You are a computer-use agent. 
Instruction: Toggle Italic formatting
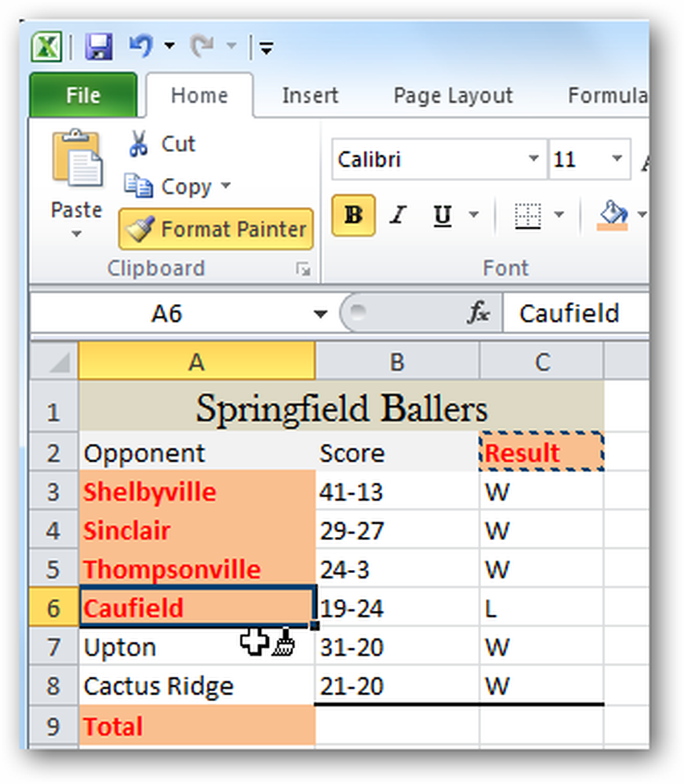click(398, 216)
